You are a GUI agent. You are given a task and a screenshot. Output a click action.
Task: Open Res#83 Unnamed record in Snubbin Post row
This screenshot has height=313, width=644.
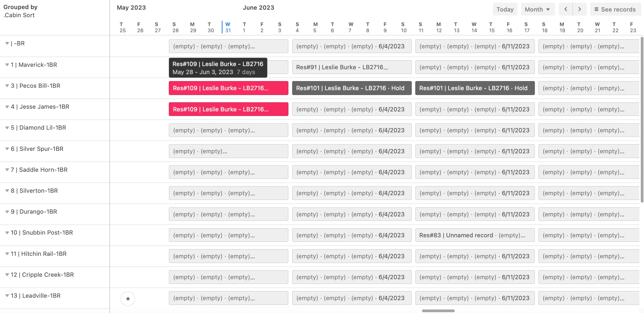click(474, 235)
